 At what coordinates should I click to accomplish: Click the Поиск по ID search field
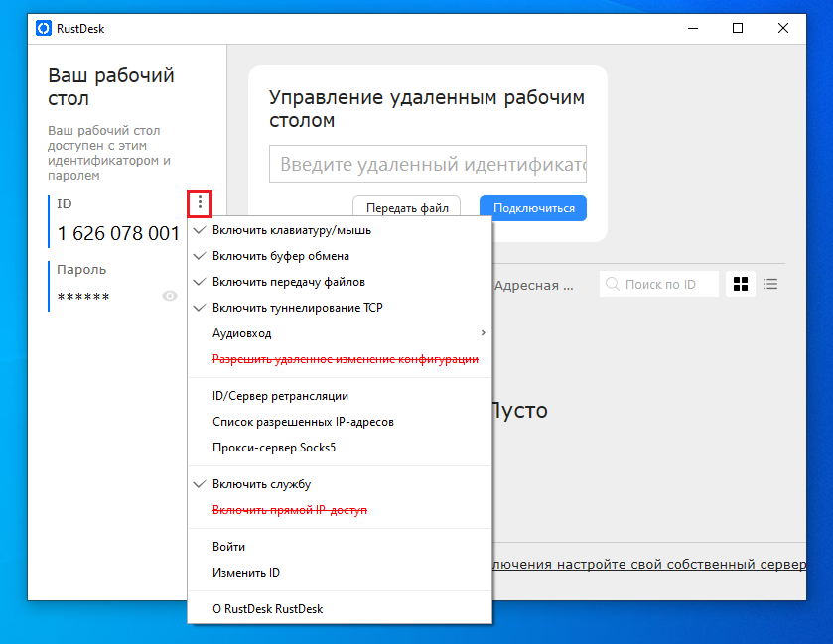pyautogui.click(x=658, y=284)
